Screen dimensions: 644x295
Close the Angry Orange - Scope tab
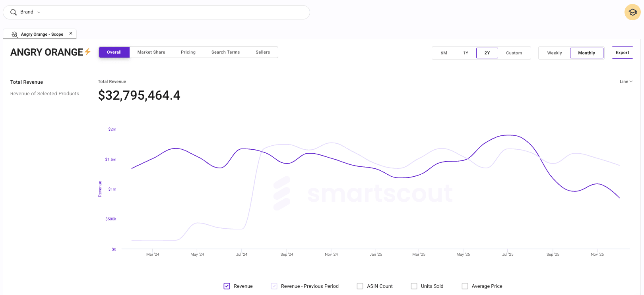click(x=71, y=33)
